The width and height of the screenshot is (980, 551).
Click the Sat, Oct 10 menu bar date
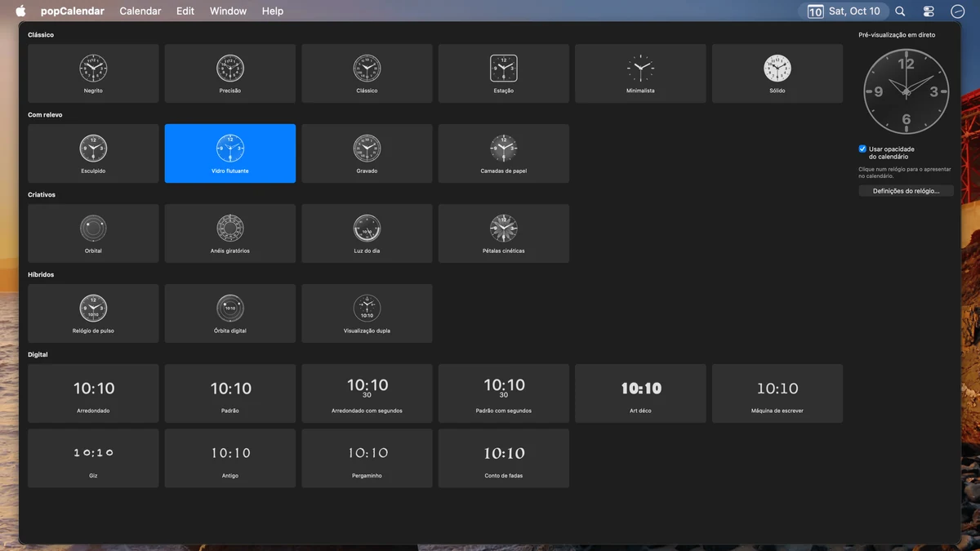pos(844,11)
